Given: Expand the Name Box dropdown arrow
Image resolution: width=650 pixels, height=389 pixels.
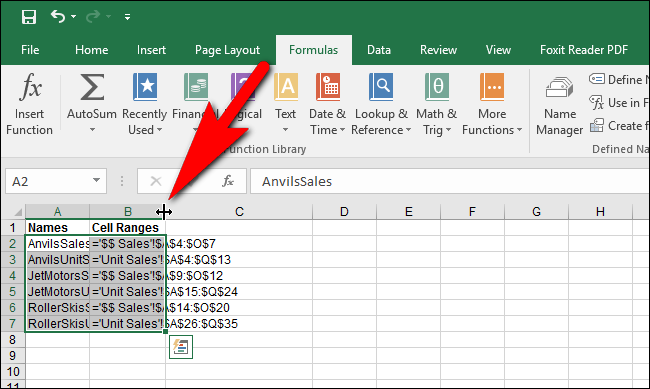Looking at the screenshot, I should pyautogui.click(x=96, y=180).
